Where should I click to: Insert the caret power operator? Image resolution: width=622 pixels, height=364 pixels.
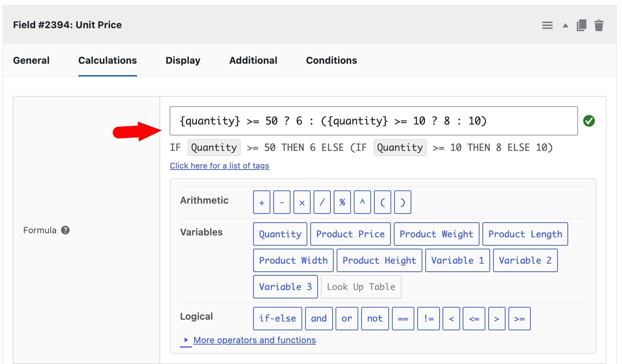pos(362,202)
